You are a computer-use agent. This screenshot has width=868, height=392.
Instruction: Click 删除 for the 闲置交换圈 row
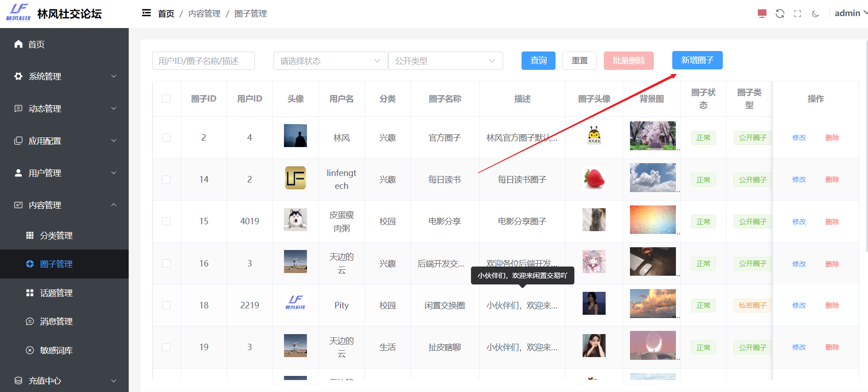pyautogui.click(x=832, y=305)
